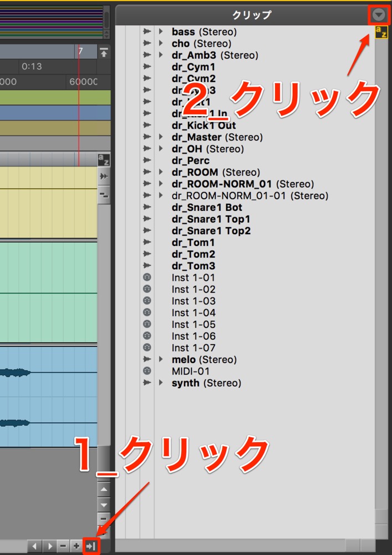Select the Inst 1-04 MIDI clip name
Viewport: 392px width, 555px height.
pyautogui.click(x=194, y=312)
